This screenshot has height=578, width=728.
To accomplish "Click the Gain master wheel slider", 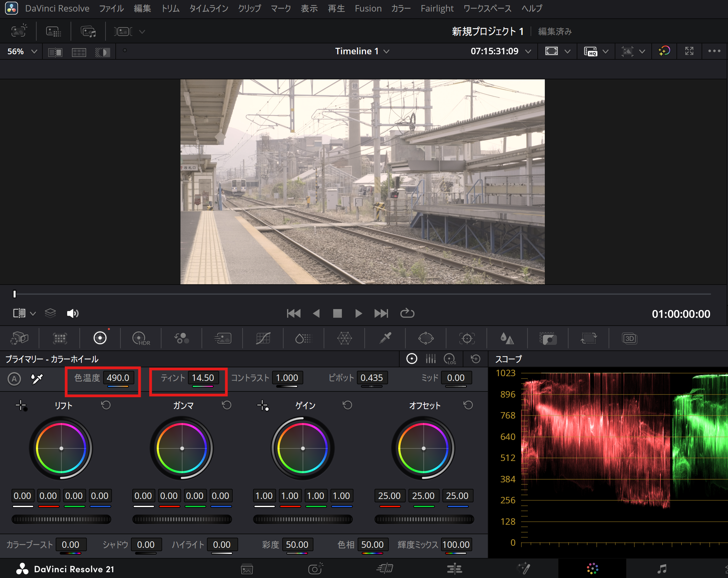I will coord(303,519).
